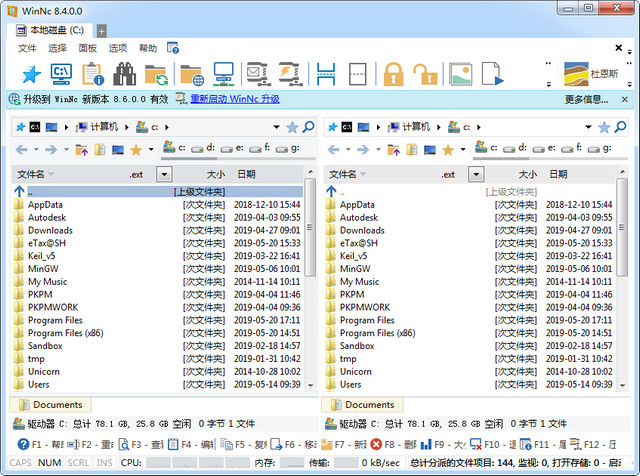
Task: Click the zip compress archive icon
Action: point(257,73)
